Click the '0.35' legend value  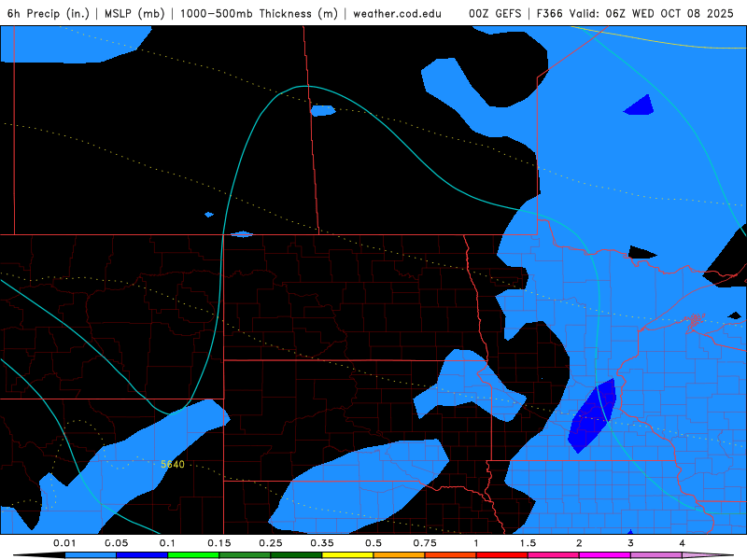(322, 543)
